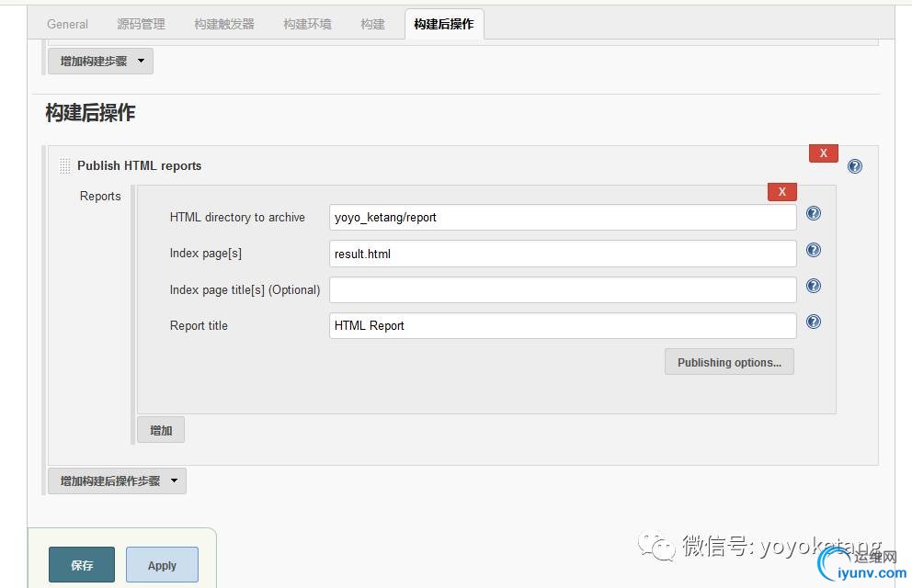Select the 构建后操作 tab
Screen dimensions: 912x588
point(444,25)
